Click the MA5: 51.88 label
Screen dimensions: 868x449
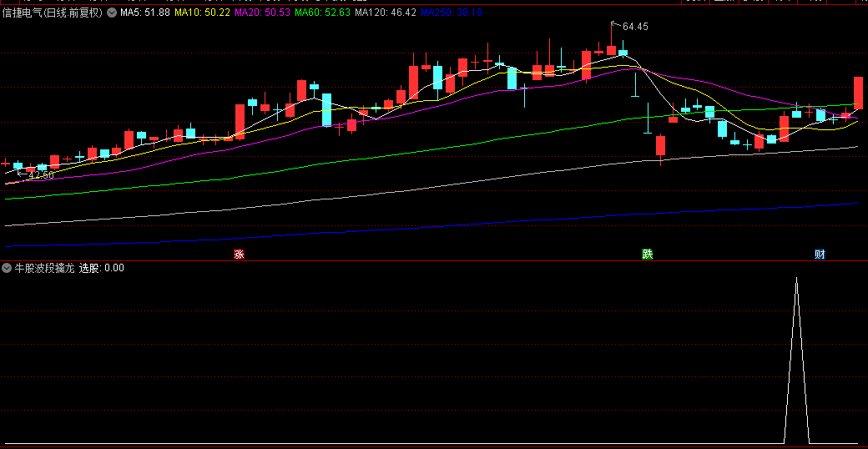point(145,13)
